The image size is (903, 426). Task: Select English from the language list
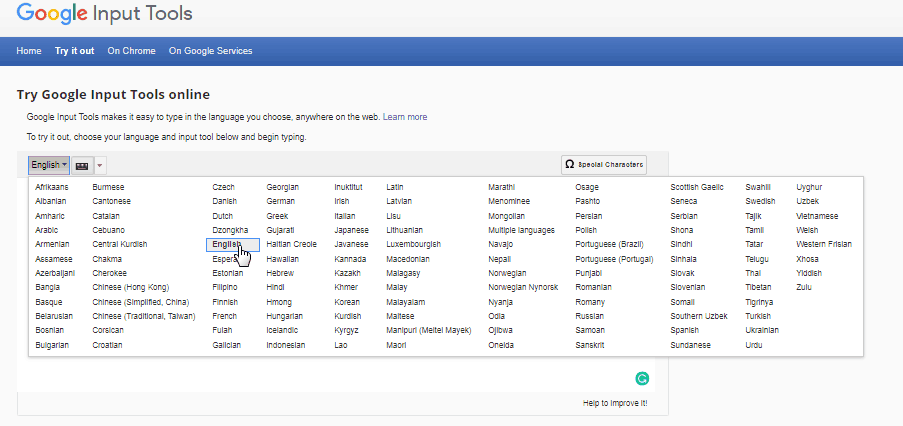pos(233,245)
